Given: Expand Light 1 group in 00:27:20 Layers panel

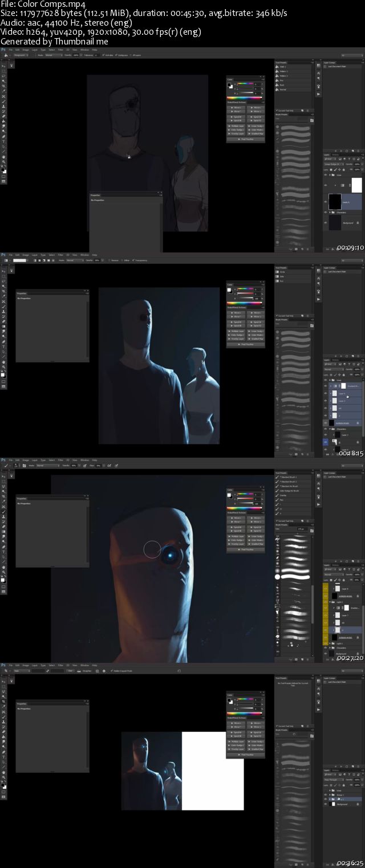Looking at the screenshot, I should (330, 643).
